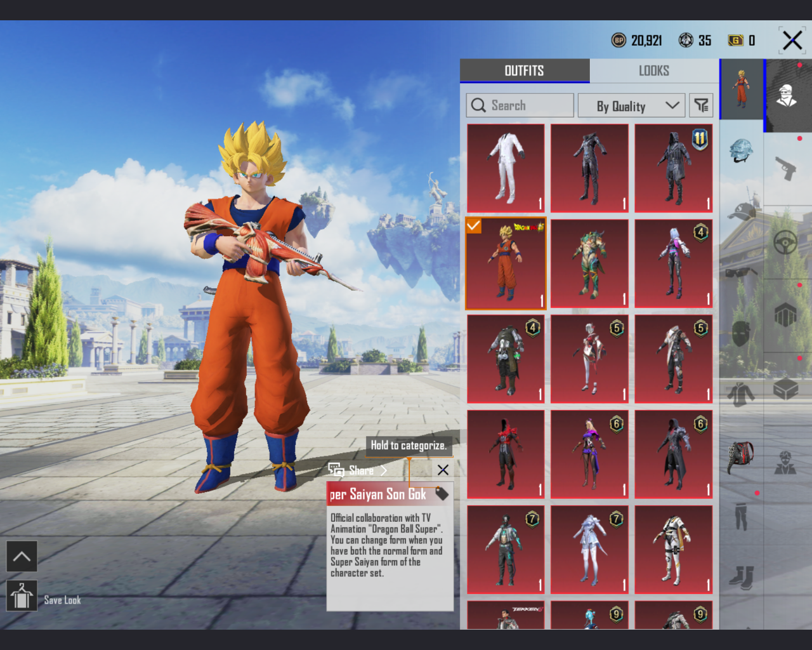Viewport: 812px width, 650px height.
Task: Open the face mask category
Action: (741, 333)
